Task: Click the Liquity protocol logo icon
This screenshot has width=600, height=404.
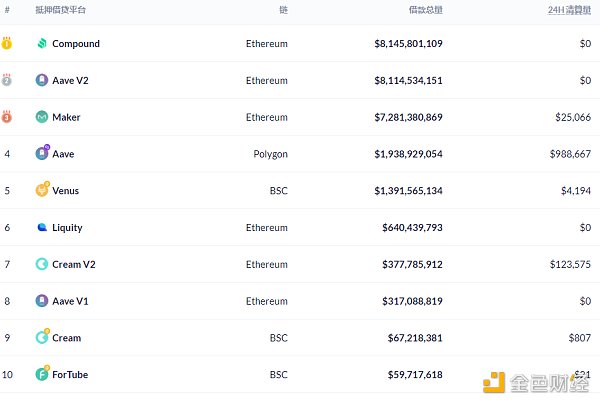Action: click(42, 227)
